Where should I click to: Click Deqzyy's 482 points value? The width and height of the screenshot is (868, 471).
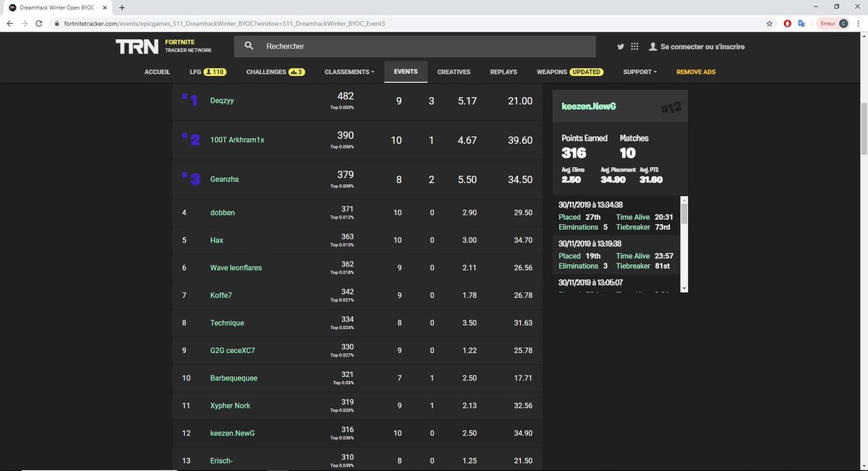346,96
